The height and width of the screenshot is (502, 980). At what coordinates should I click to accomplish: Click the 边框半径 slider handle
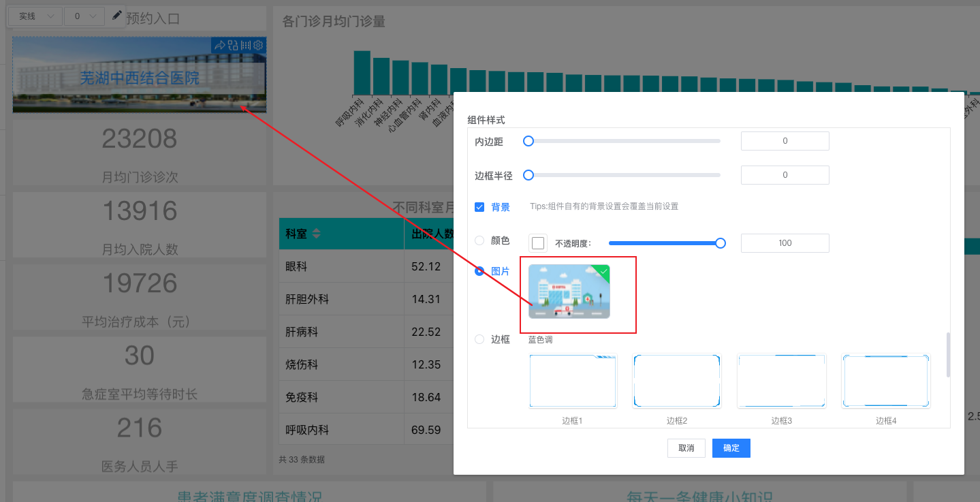(528, 175)
